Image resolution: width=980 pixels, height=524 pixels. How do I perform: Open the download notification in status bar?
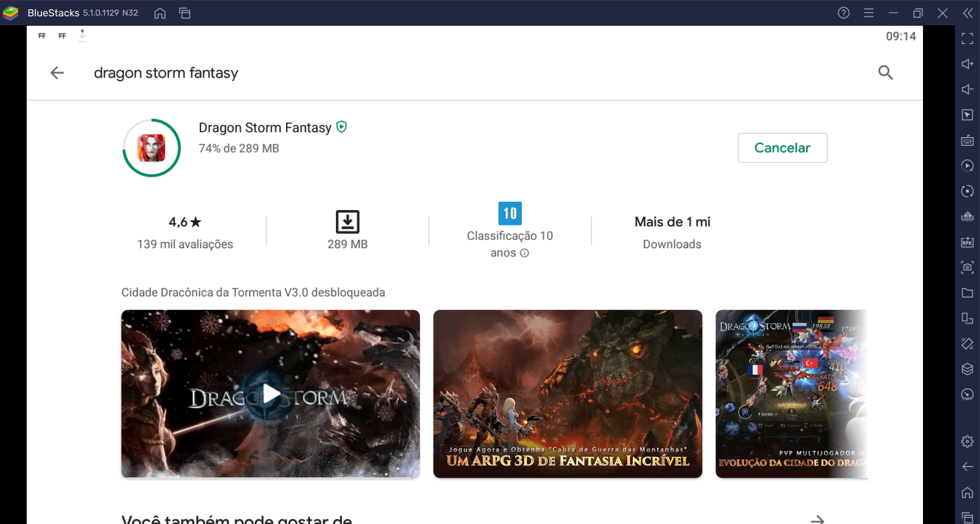[82, 35]
